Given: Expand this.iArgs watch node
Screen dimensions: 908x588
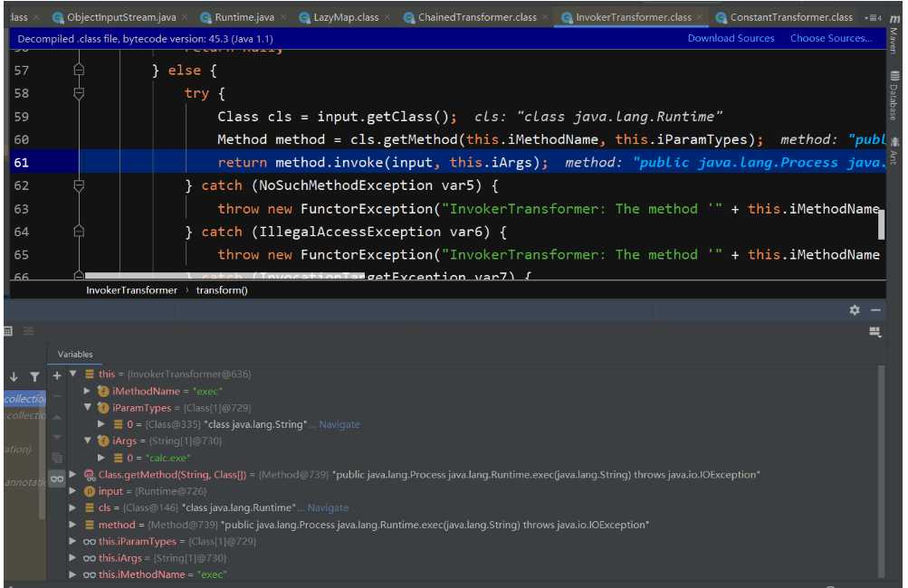Looking at the screenshot, I should pos(73,558).
